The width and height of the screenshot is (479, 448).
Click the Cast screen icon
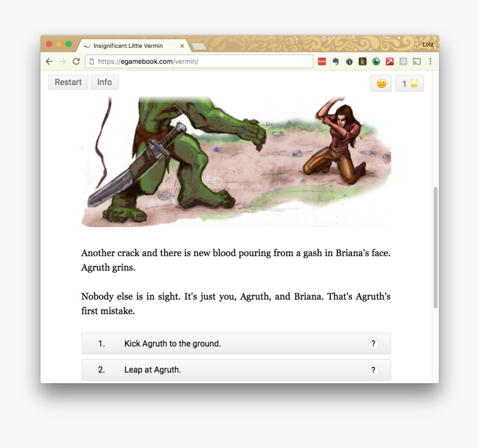point(417,61)
